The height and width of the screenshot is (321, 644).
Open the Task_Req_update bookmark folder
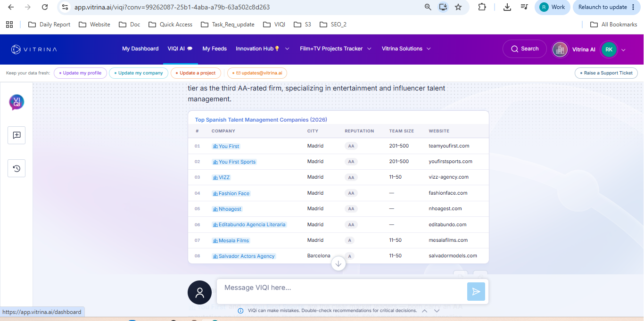pyautogui.click(x=227, y=25)
